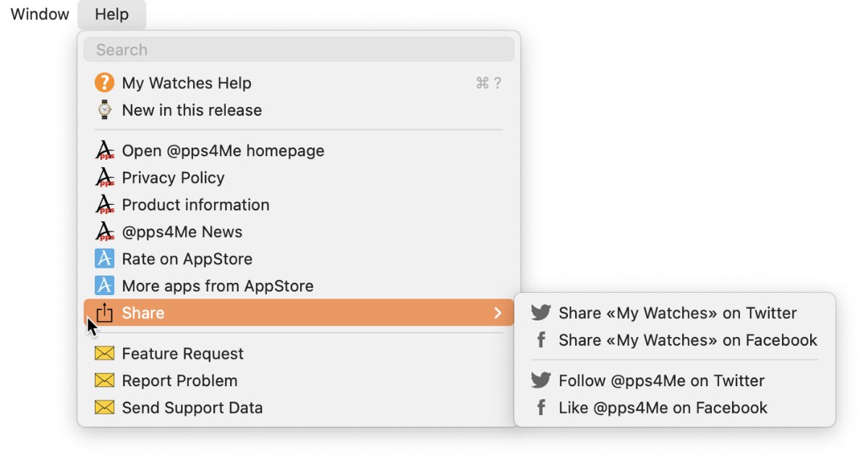Click the pps icon beside @pps4Me News

coord(105,231)
